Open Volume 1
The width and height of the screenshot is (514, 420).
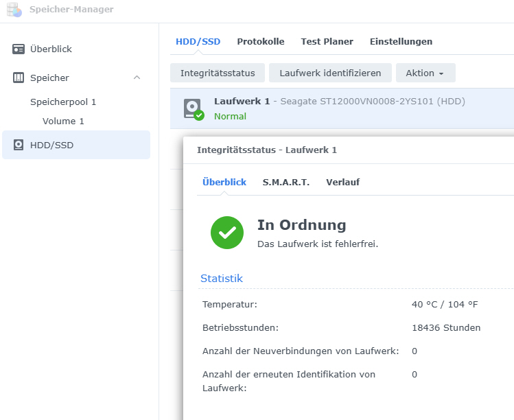click(x=63, y=121)
